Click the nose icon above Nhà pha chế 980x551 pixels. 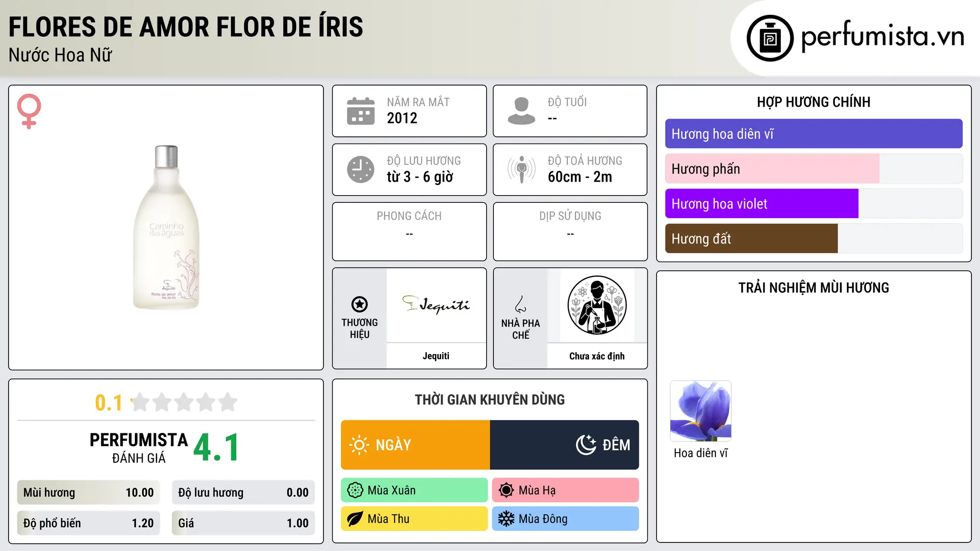[521, 304]
